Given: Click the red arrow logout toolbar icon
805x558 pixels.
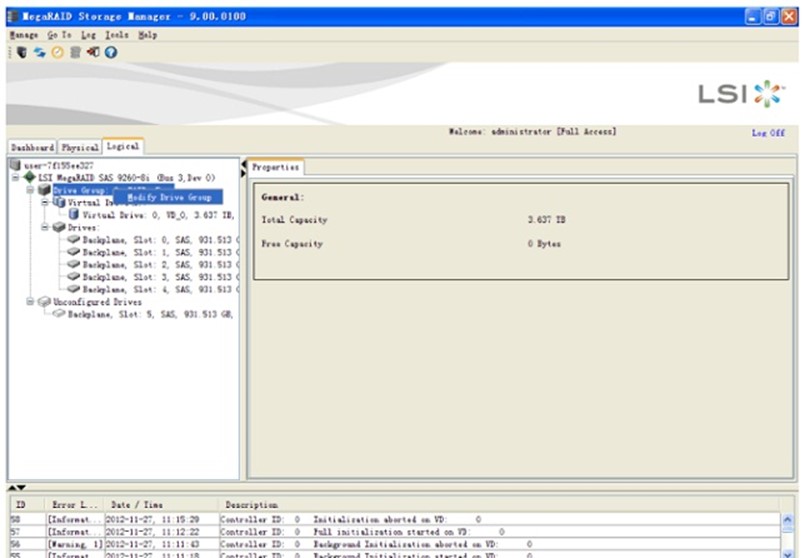Looking at the screenshot, I should [x=93, y=52].
